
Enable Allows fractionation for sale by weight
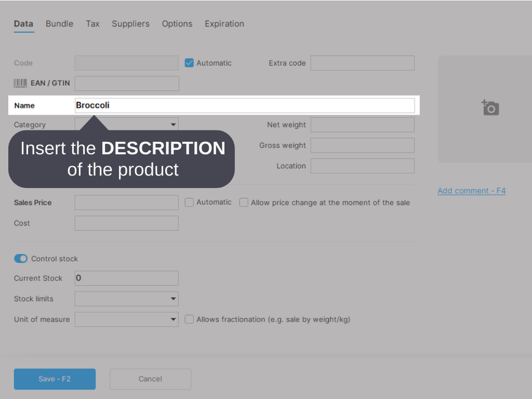click(189, 319)
